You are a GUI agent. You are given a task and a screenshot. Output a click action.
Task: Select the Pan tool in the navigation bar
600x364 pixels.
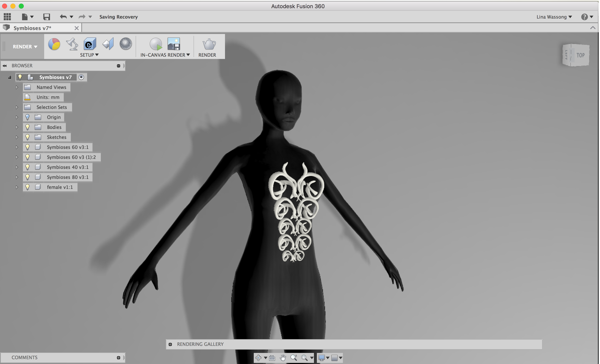[x=283, y=358]
